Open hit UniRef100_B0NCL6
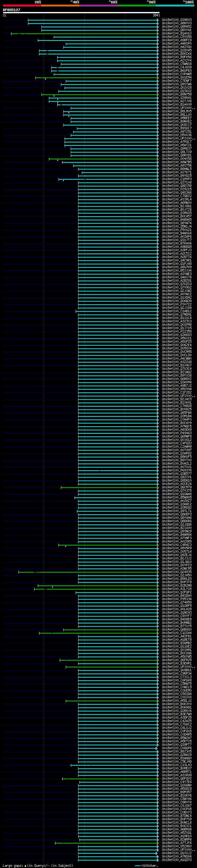This screenshot has height=868, width=197. click(176, 822)
